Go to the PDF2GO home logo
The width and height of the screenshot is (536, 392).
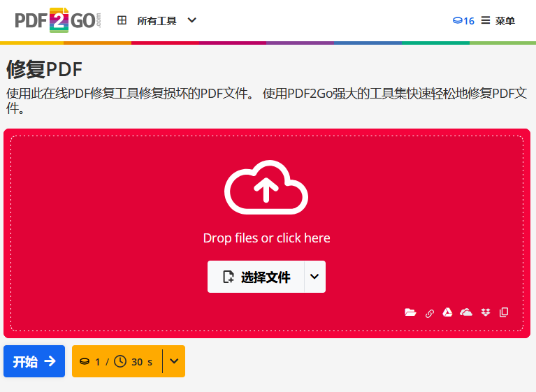tap(58, 20)
